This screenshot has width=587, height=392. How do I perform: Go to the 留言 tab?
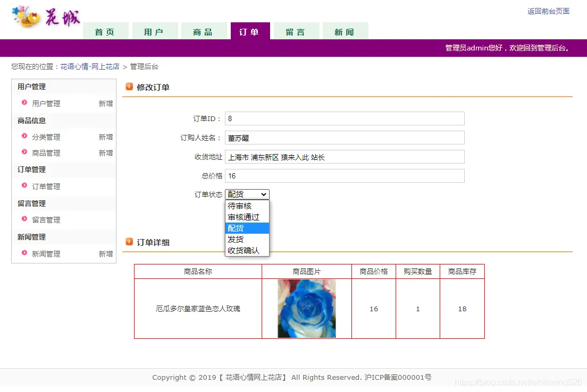[x=296, y=31]
